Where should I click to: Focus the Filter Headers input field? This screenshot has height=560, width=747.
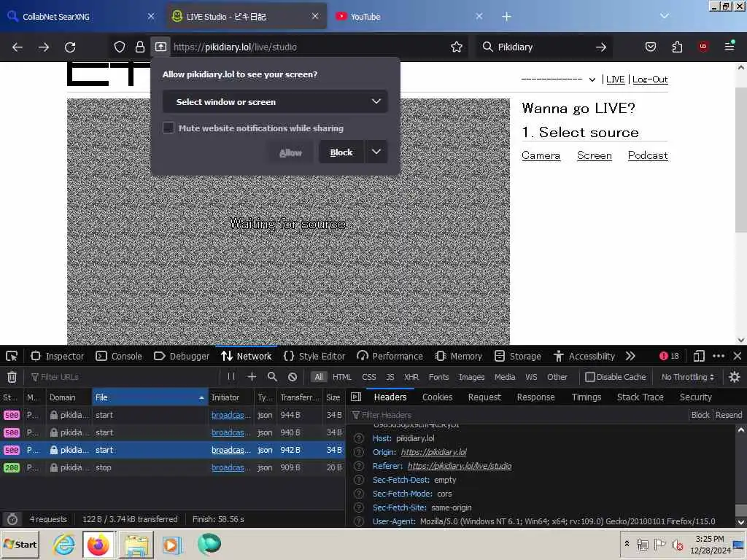519,415
